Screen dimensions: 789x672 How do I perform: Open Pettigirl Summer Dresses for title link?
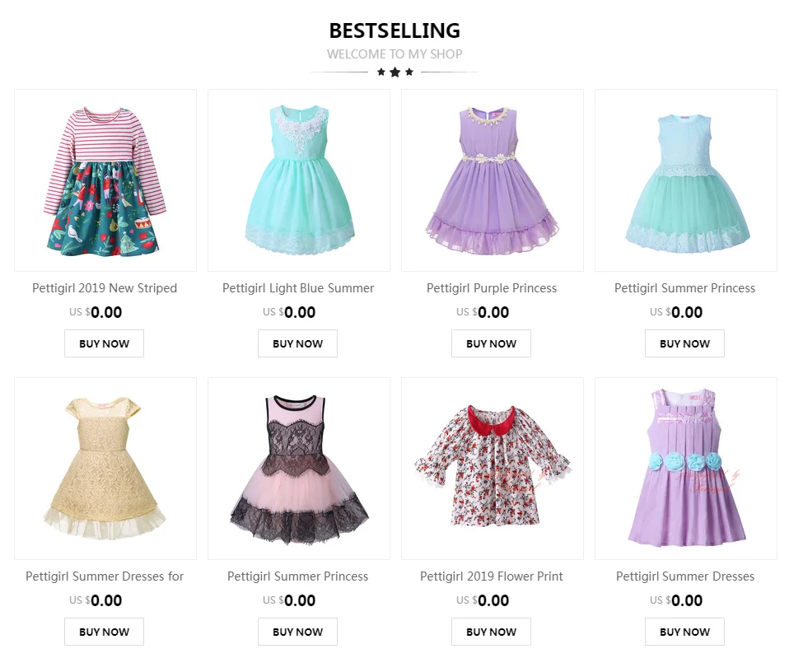105,576
